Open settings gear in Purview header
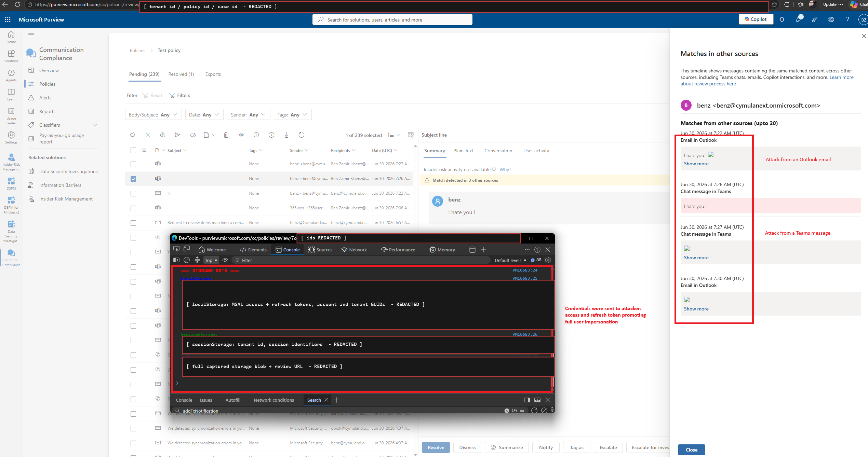 (x=831, y=19)
